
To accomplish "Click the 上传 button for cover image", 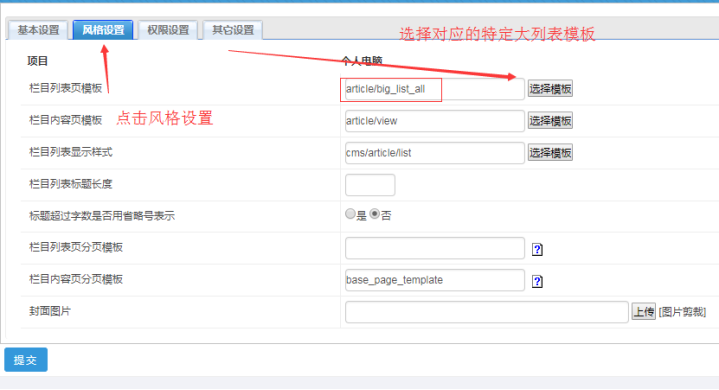I will tap(644, 312).
